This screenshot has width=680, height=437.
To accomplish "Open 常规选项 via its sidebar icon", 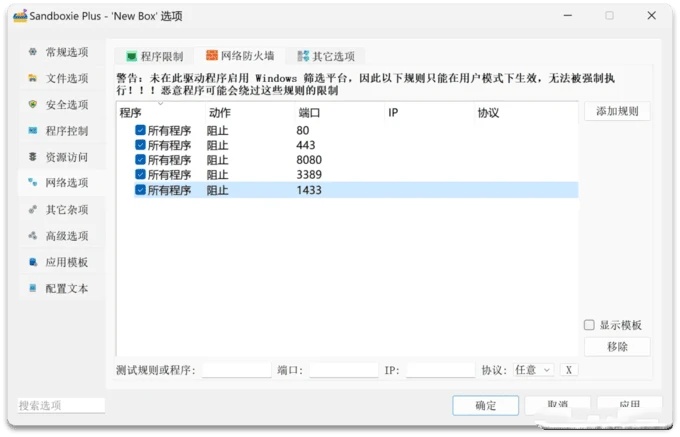I will [33, 52].
